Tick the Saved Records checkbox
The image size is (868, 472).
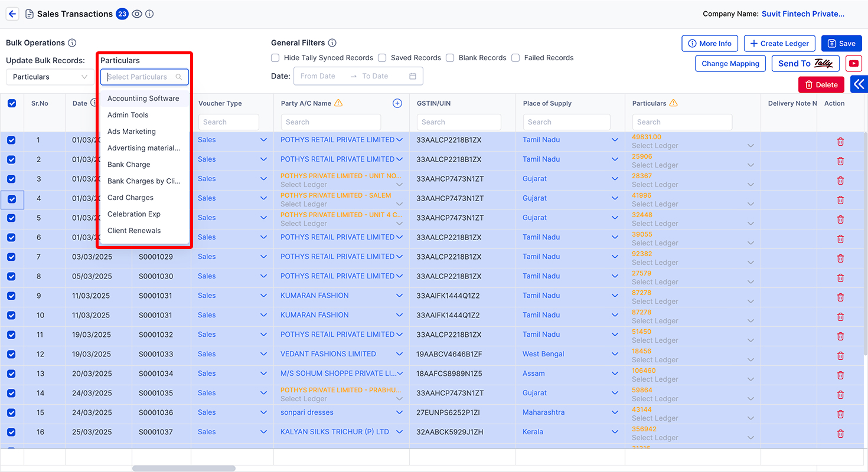[x=382, y=58]
